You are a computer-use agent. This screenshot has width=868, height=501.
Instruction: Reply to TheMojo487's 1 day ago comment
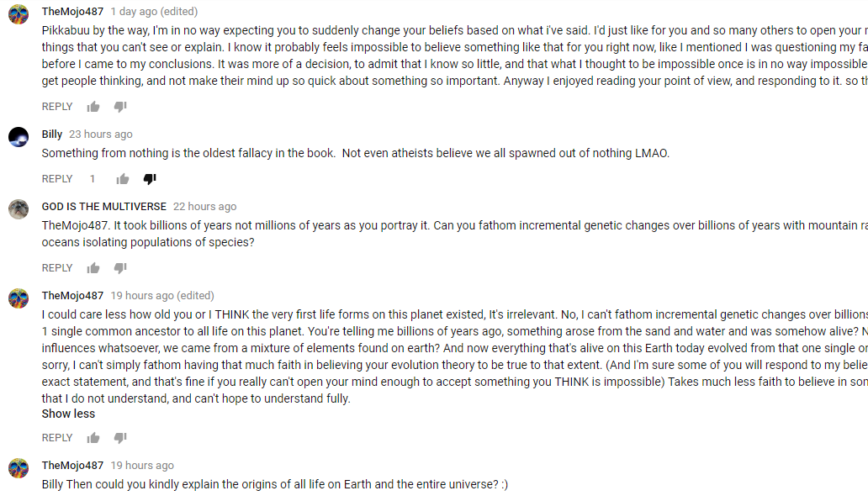tap(57, 106)
